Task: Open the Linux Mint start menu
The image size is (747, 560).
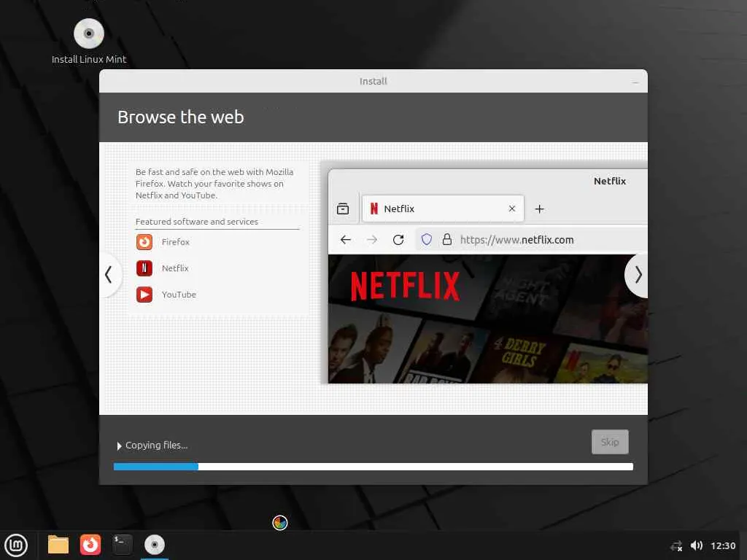Action: pos(16,545)
